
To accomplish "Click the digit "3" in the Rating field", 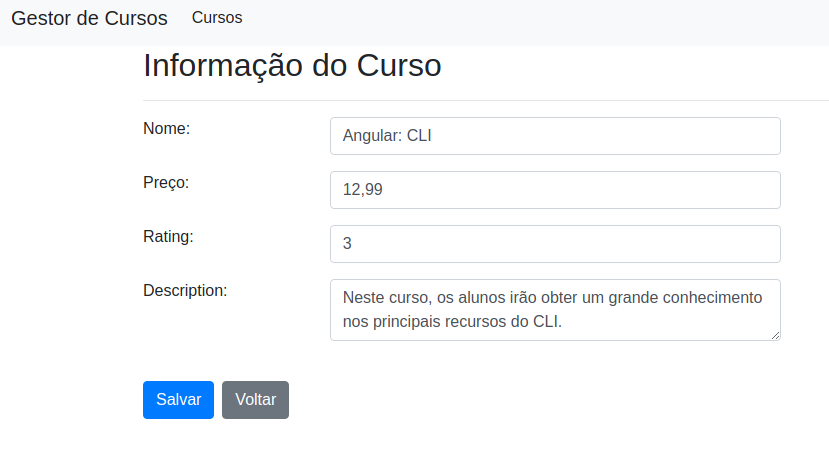I will pyautogui.click(x=347, y=243).
